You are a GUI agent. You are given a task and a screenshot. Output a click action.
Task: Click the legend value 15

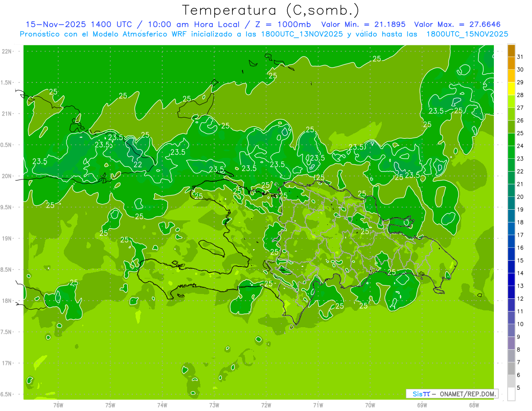[520, 260]
